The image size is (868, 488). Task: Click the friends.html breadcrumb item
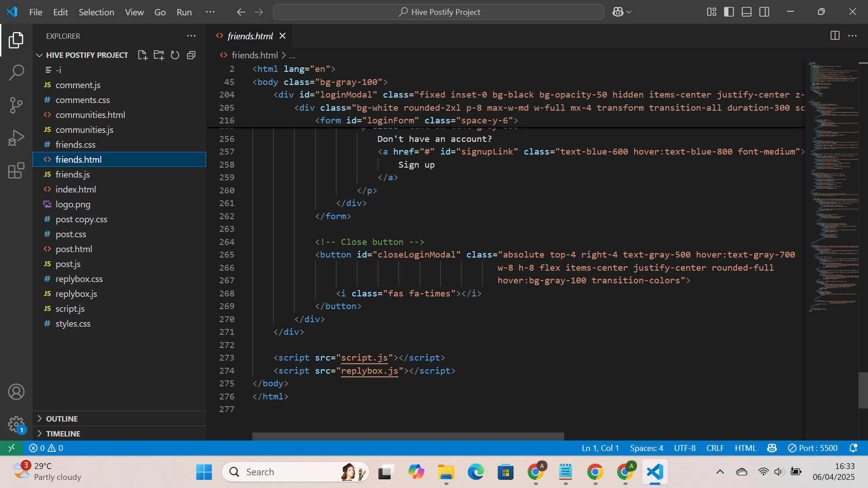click(x=255, y=55)
